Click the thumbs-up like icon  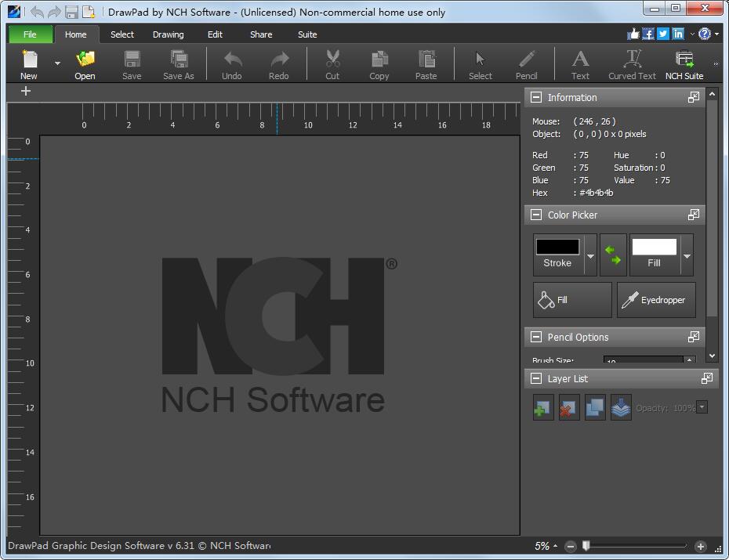(x=633, y=34)
